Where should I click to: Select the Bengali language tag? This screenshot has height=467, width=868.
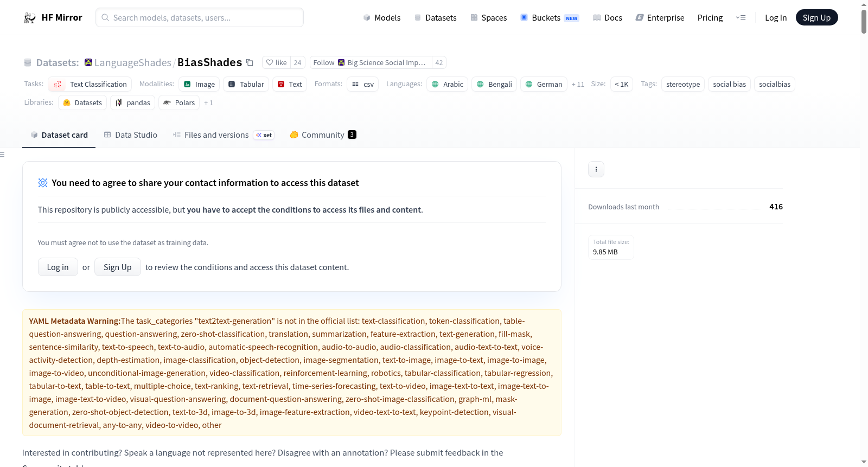click(x=494, y=84)
